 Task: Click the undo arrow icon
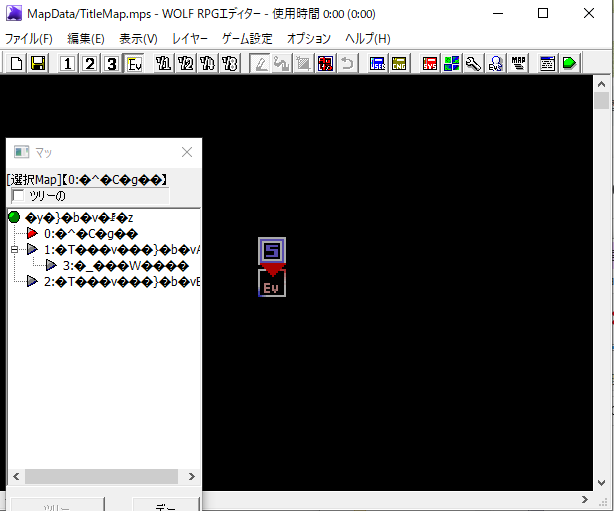click(x=347, y=63)
